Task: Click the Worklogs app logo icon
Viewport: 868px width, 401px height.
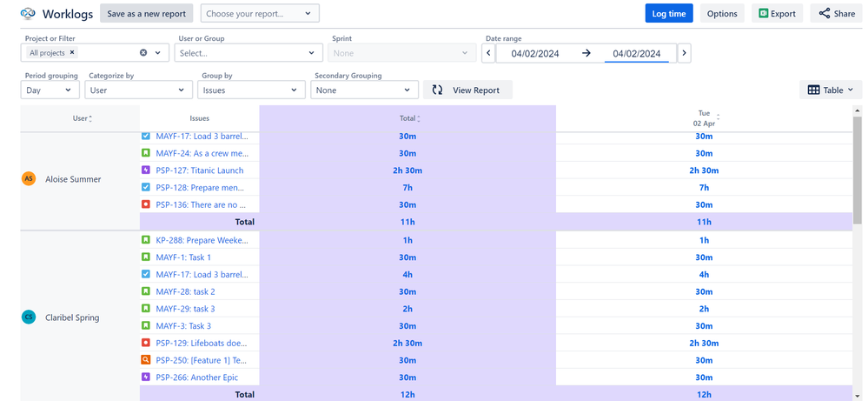Action: click(28, 13)
